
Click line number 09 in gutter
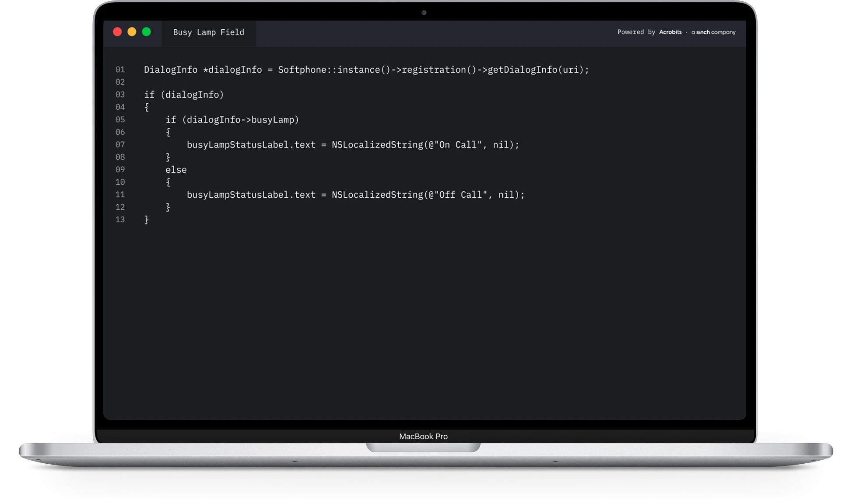click(x=120, y=169)
